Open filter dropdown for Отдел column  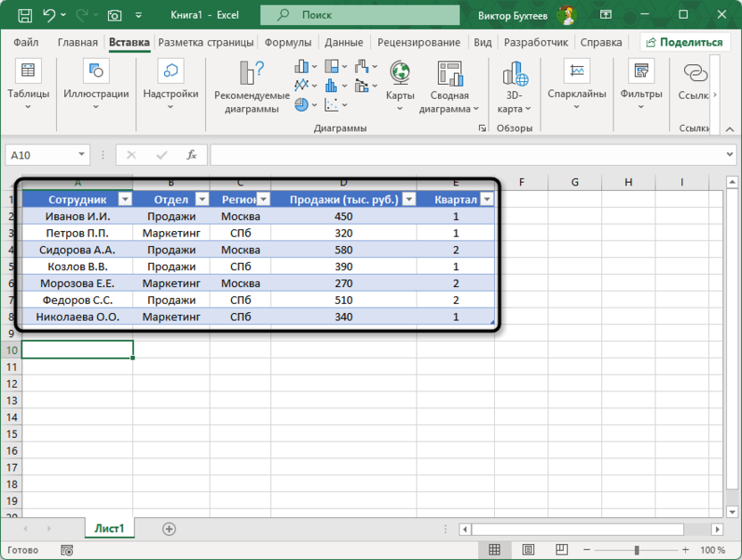[202, 200]
